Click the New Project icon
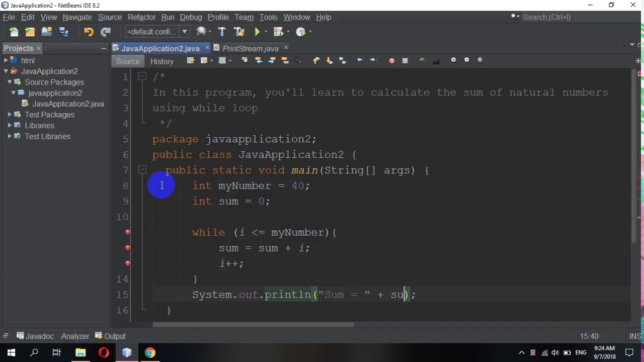Image resolution: width=644 pixels, height=362 pixels. [x=30, y=32]
